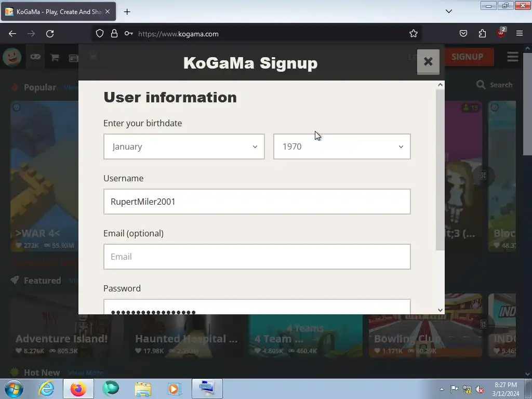Click the Firefox taskbar icon
Screen dimensions: 532x399
pyautogui.click(x=78, y=389)
